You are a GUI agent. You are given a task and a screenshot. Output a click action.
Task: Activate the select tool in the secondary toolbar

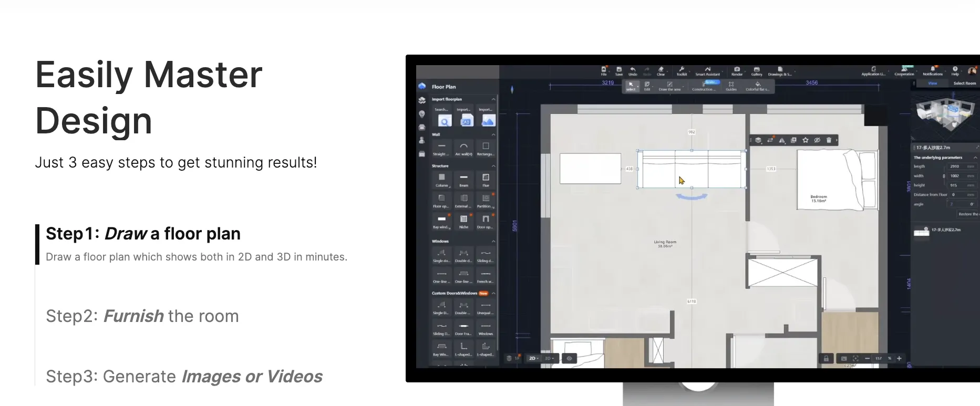(631, 86)
